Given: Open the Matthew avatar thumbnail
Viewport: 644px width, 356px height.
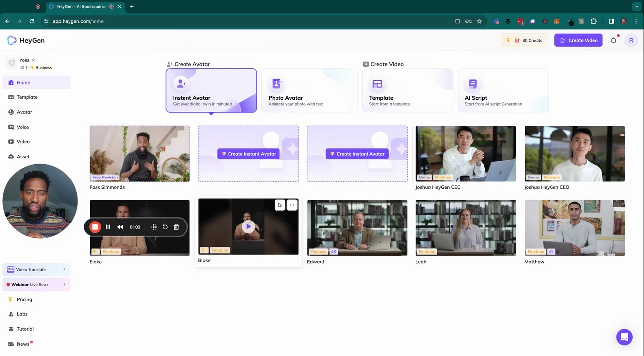Looking at the screenshot, I should tap(575, 228).
